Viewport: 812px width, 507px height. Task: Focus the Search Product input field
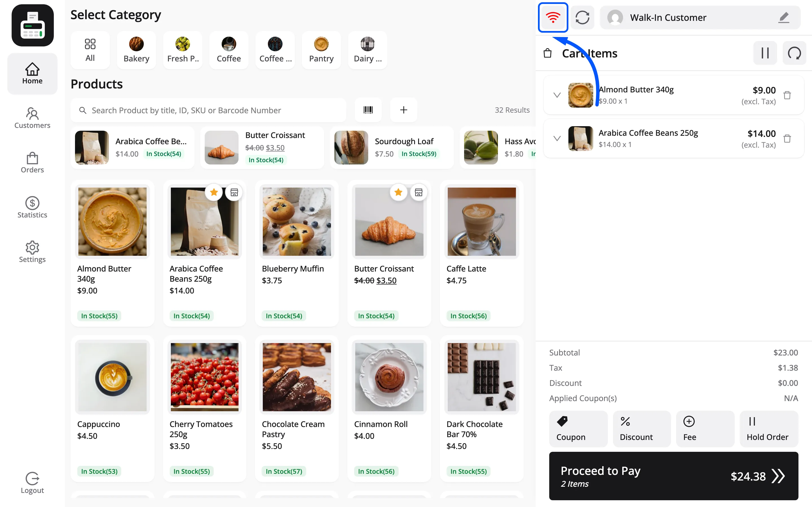[x=208, y=110]
